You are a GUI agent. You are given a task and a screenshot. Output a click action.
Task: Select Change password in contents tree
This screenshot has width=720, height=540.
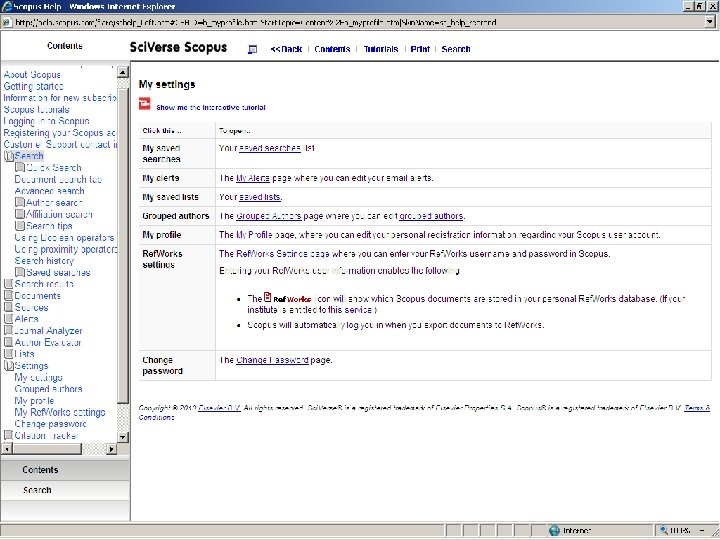(51, 424)
